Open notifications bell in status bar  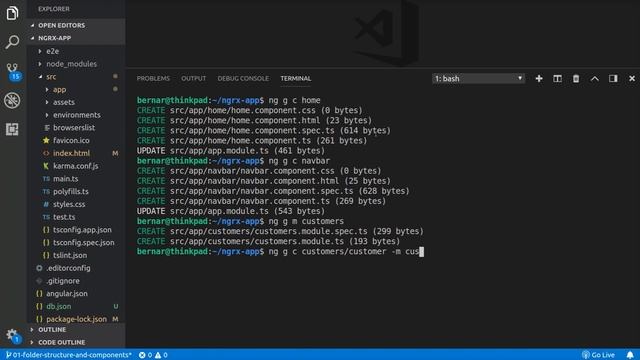(x=630, y=355)
